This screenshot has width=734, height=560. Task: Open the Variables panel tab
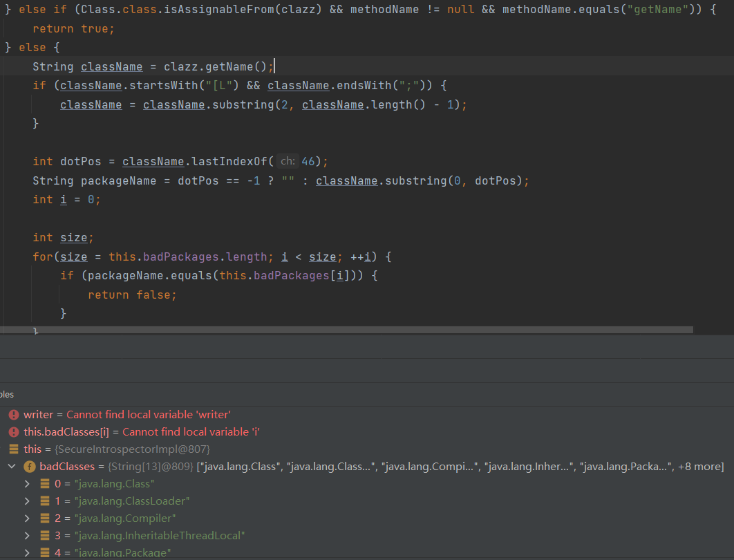point(7,395)
